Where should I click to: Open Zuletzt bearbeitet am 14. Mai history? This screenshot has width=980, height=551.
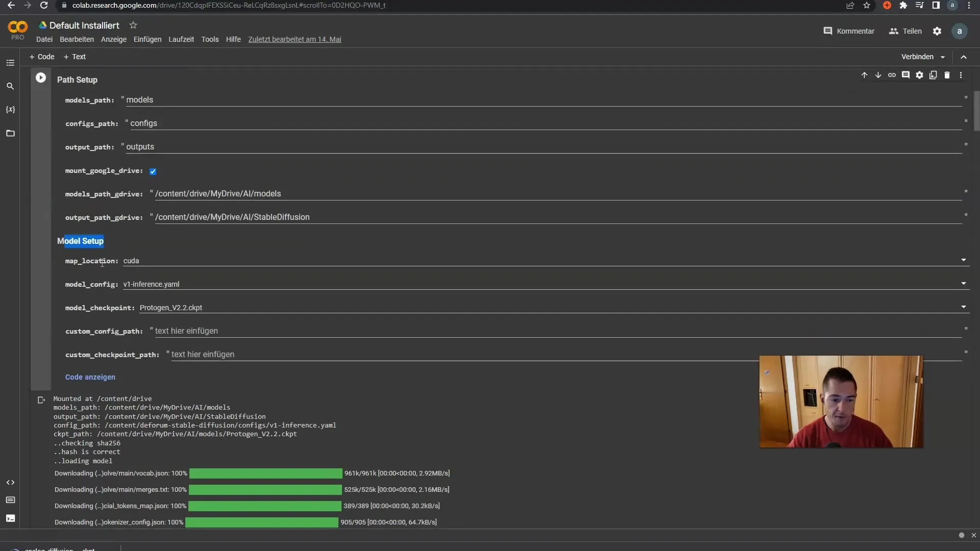295,39
